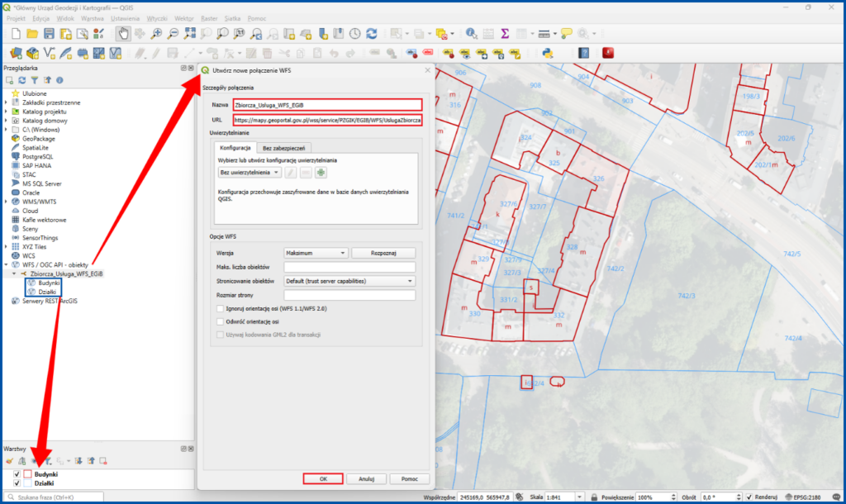Filter the Przeglądarka browser tree
846x504 pixels.
click(x=35, y=80)
